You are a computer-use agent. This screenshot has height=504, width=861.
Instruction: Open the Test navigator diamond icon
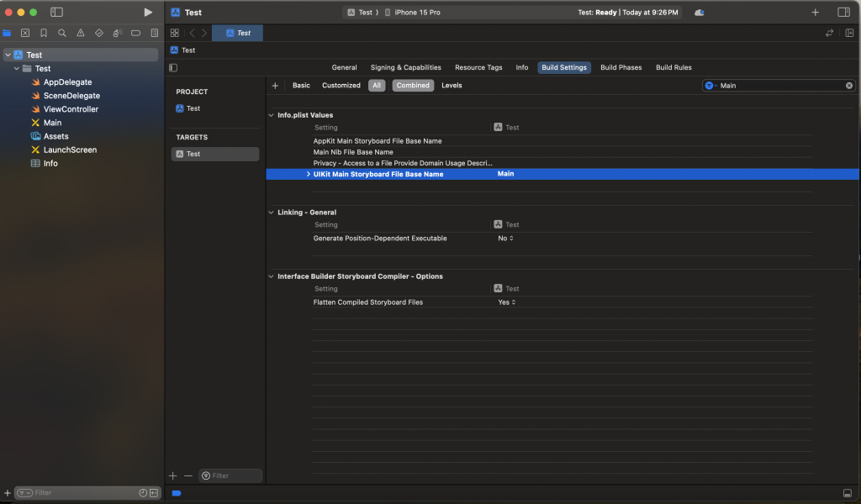pos(99,33)
